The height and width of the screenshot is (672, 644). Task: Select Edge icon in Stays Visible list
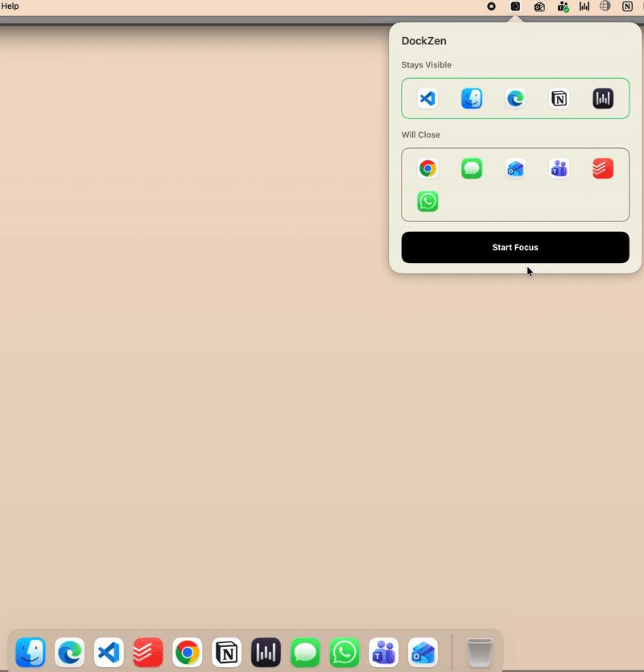(515, 98)
